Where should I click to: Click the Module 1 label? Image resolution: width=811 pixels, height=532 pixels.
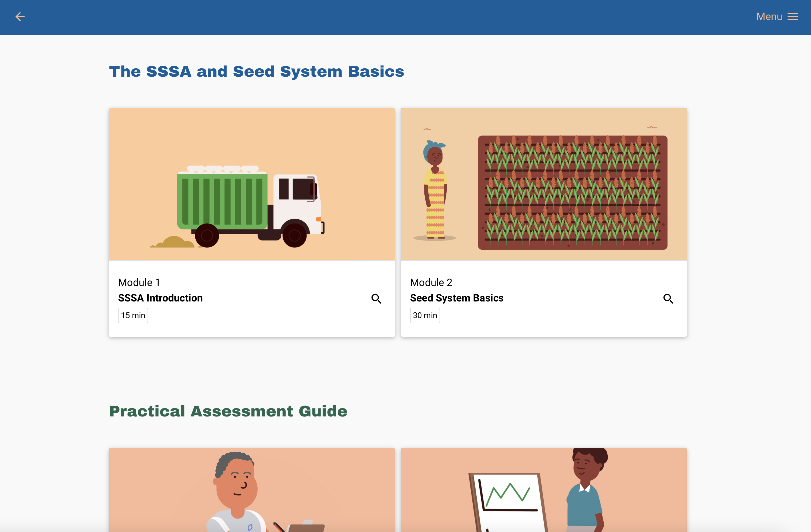pyautogui.click(x=139, y=283)
